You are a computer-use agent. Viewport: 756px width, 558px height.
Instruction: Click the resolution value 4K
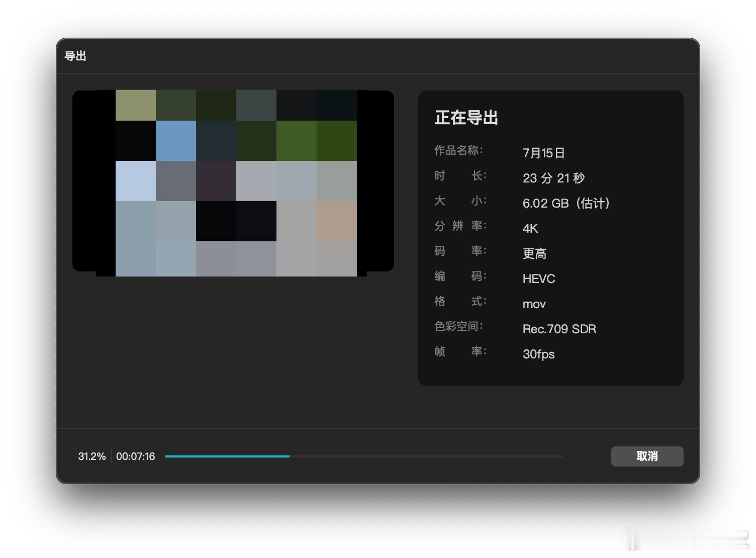click(x=530, y=228)
